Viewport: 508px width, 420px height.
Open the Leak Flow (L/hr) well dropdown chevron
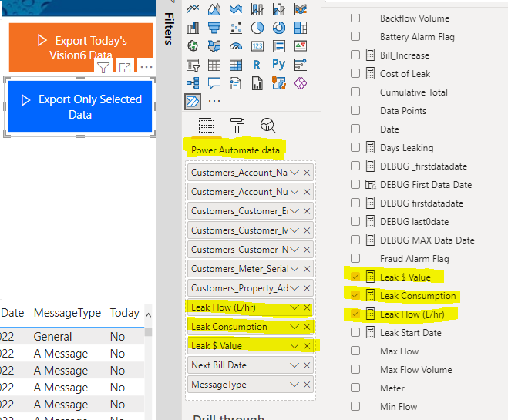(x=294, y=307)
